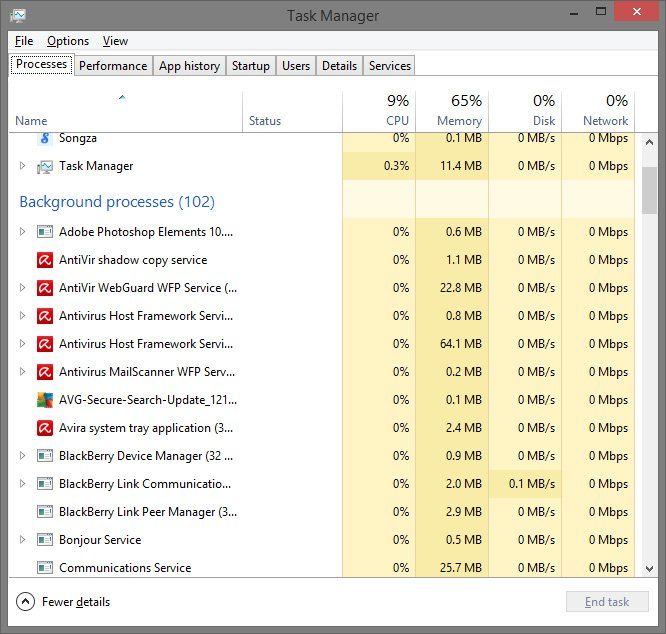Open the View menu
666x634 pixels.
pos(115,41)
